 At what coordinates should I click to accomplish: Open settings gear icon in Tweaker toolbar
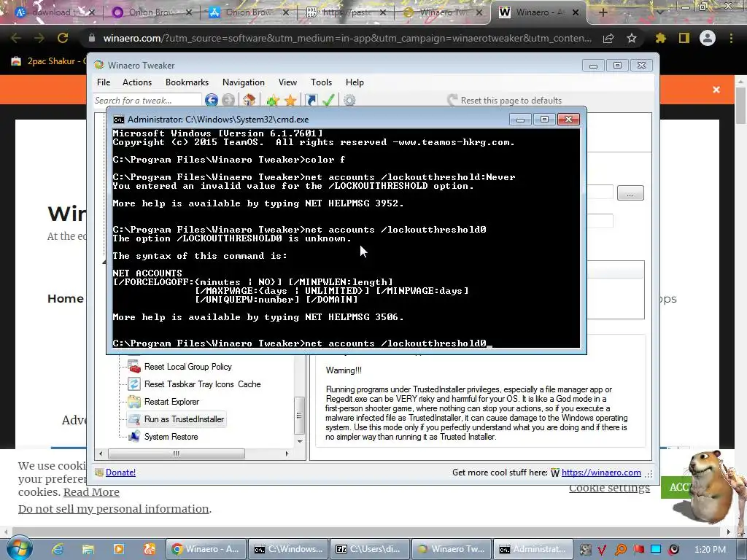click(349, 100)
